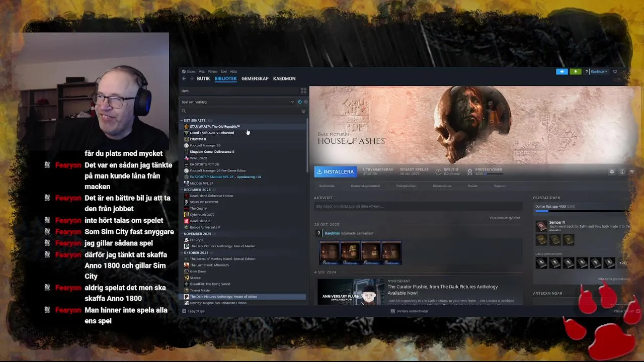Click Lägg till spel plus icon
The width and height of the screenshot is (644, 362).
[184, 311]
